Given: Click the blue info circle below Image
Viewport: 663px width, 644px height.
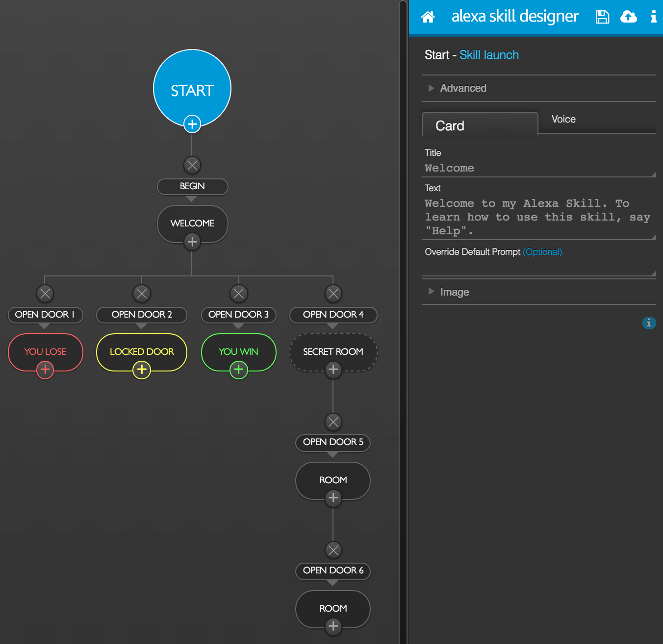Looking at the screenshot, I should click(x=649, y=323).
